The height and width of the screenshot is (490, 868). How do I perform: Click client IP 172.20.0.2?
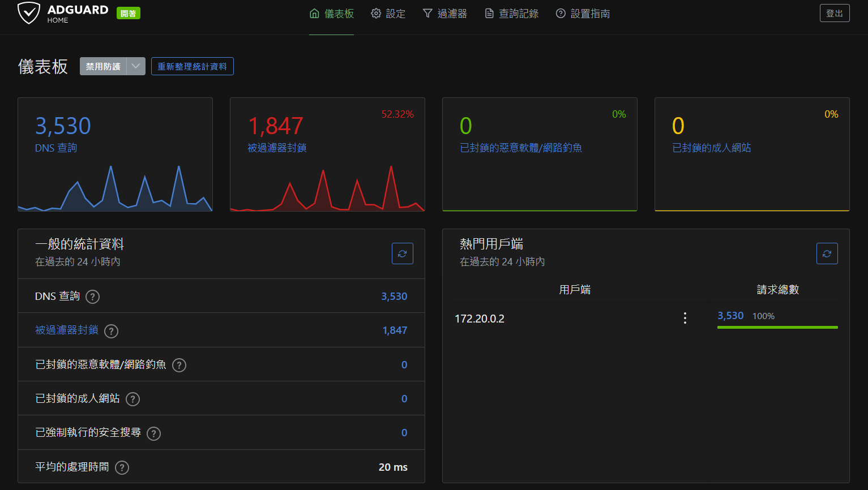480,319
